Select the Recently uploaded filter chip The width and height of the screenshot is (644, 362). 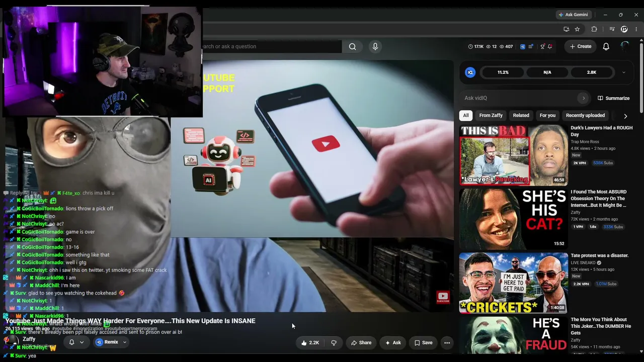click(585, 116)
